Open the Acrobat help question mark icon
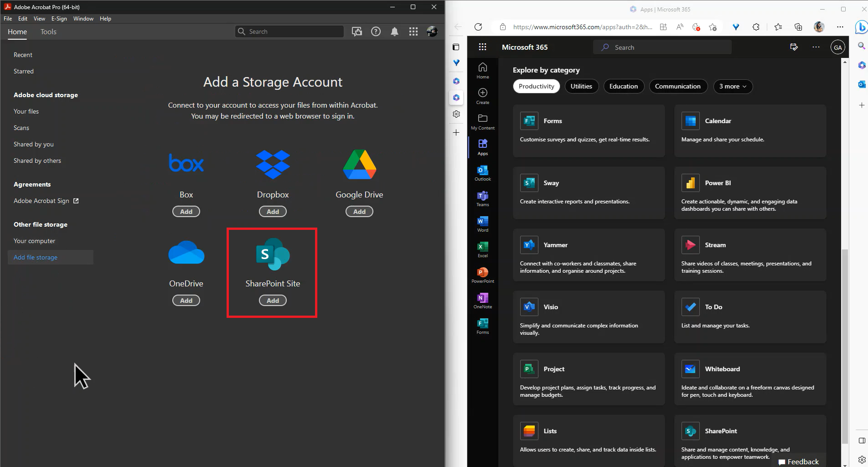The image size is (868, 467). click(376, 31)
